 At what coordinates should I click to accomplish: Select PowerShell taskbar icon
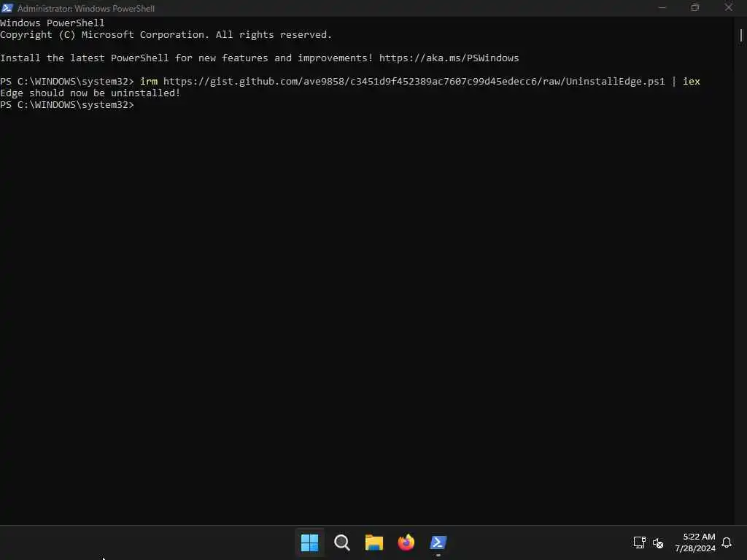(x=438, y=542)
